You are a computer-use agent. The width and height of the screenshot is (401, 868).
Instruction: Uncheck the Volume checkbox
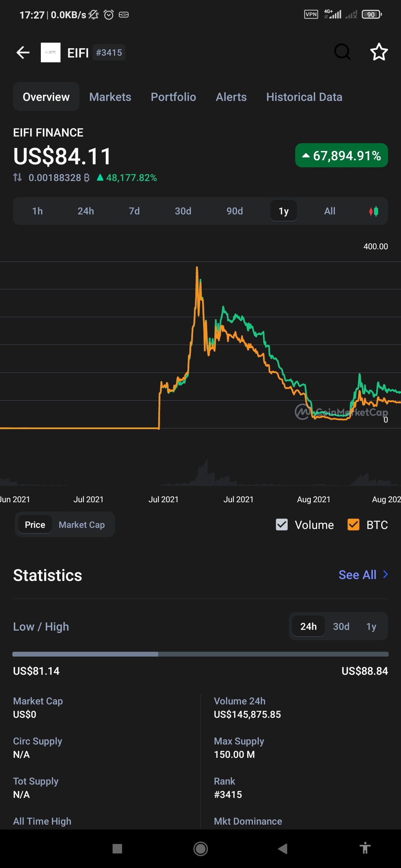(282, 525)
